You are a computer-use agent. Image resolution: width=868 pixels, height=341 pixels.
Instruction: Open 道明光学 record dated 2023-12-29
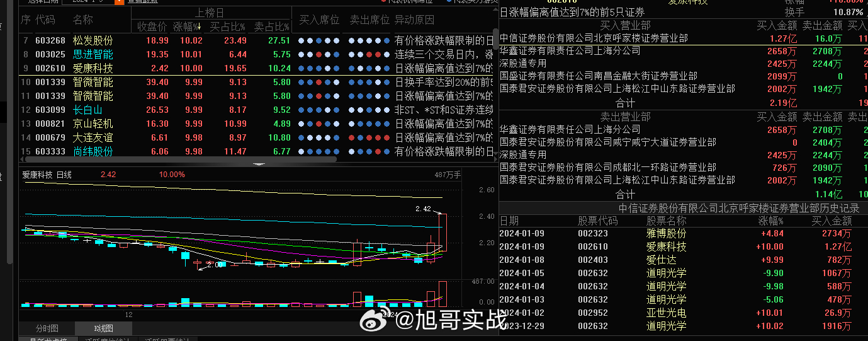tap(684, 326)
